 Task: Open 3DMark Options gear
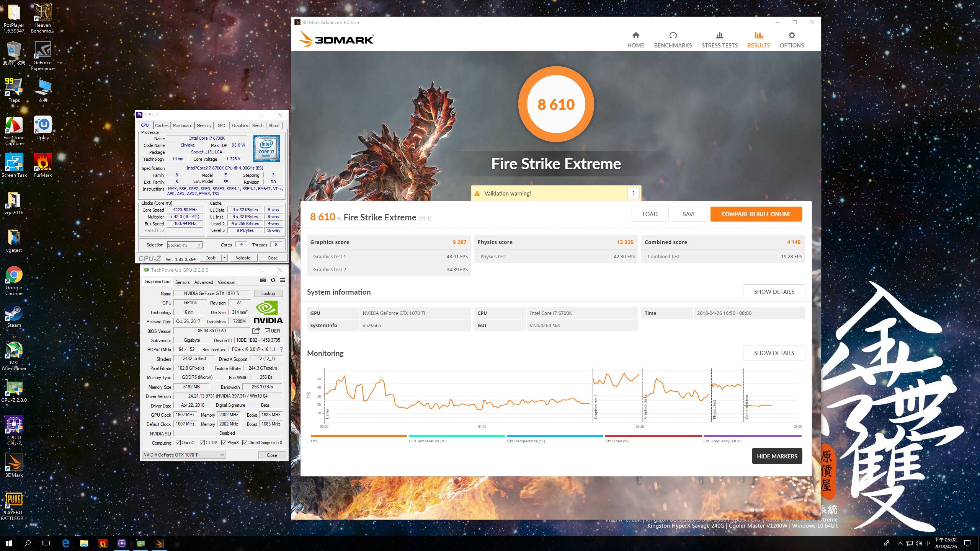pos(792,40)
